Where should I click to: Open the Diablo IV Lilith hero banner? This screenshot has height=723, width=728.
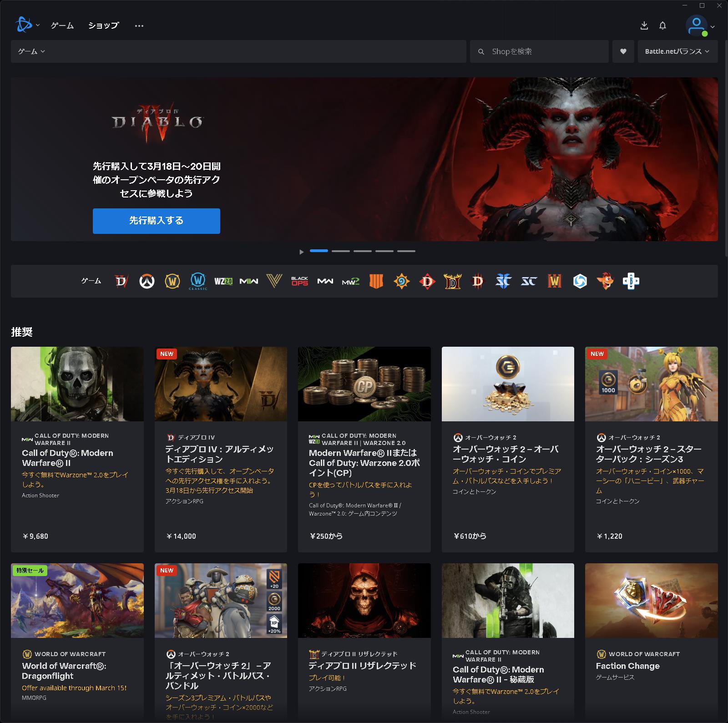point(364,159)
